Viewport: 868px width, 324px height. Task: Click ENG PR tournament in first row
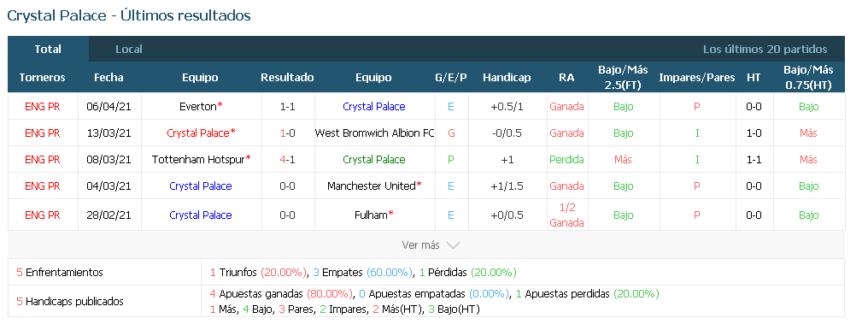click(43, 106)
